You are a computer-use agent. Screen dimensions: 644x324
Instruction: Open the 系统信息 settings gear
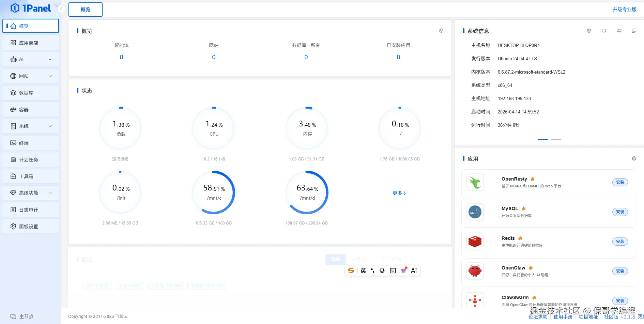click(x=589, y=31)
